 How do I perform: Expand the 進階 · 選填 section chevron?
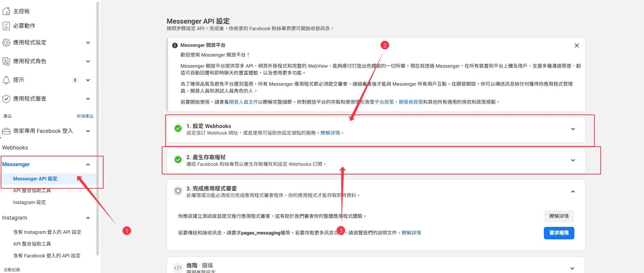coord(572,268)
